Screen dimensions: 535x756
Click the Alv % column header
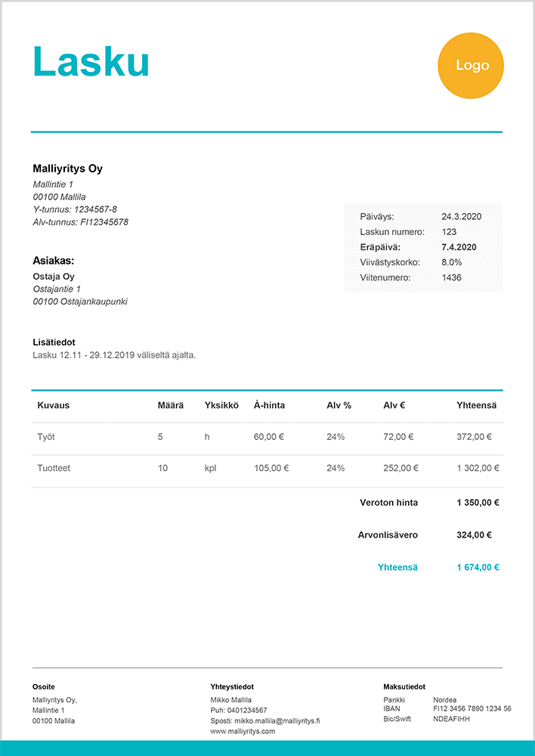(x=339, y=405)
